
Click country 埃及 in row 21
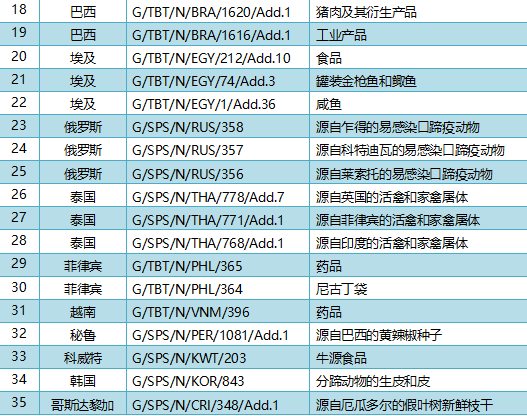(x=83, y=81)
